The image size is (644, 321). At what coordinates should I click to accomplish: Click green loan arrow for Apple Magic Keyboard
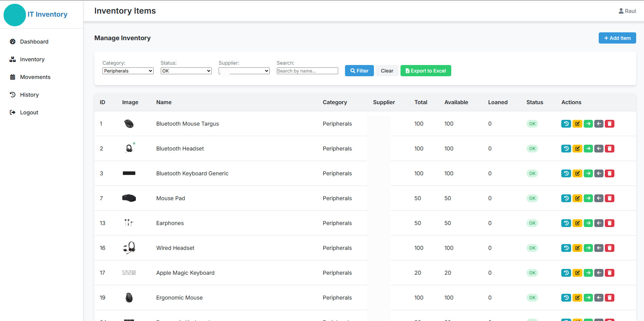point(588,273)
